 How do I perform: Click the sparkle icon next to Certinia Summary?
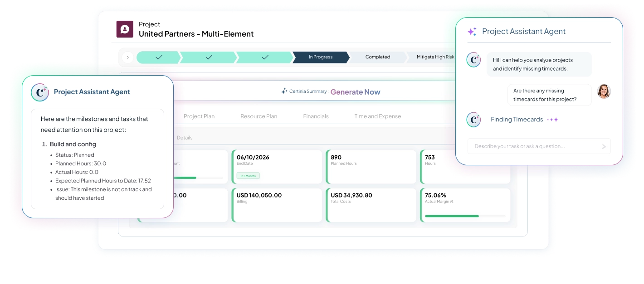(284, 91)
